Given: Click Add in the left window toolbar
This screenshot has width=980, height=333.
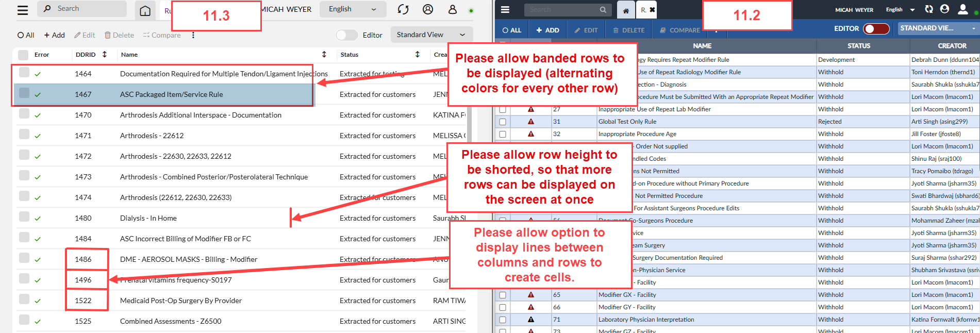Looking at the screenshot, I should tap(54, 35).
